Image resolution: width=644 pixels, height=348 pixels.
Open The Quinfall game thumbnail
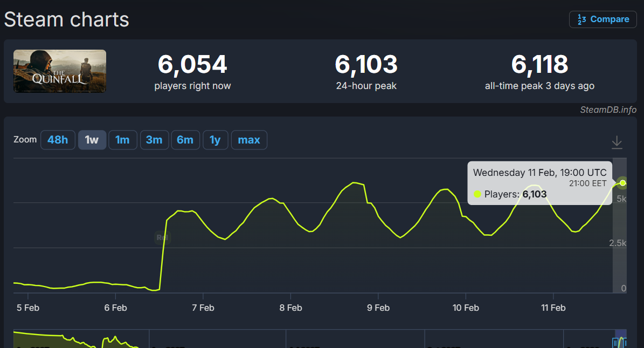[x=60, y=71]
